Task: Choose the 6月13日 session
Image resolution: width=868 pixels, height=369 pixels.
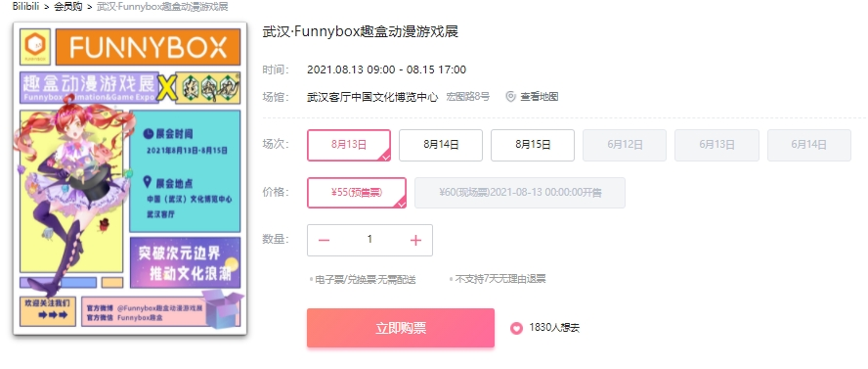Action: click(716, 145)
